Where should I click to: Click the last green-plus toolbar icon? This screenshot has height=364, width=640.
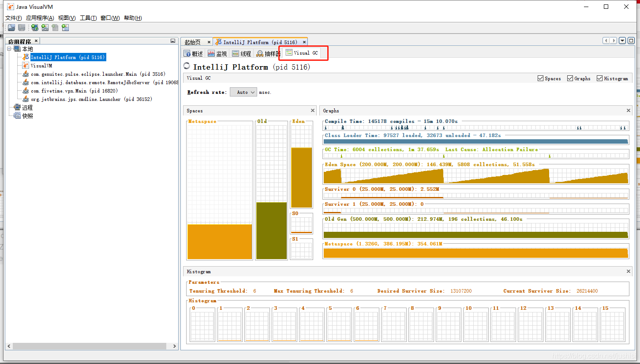(x=65, y=28)
